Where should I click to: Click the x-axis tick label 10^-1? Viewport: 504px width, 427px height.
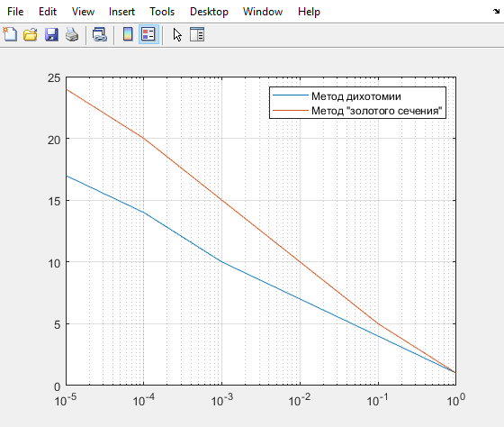[378, 400]
